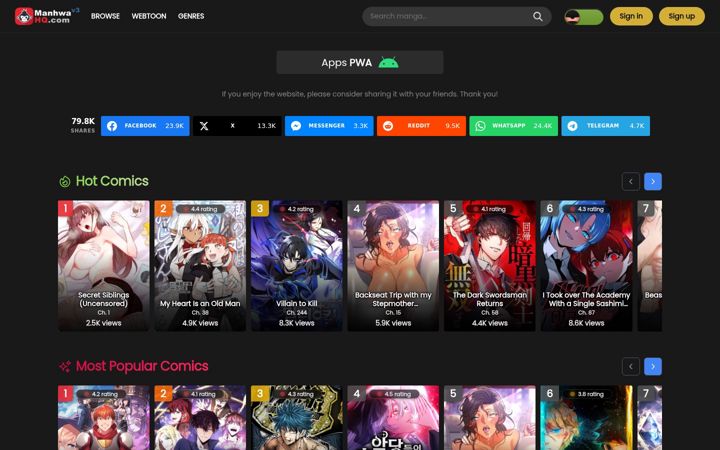Screen dimensions: 720x450
Task: Click the green Android robot icon
Action: coord(388,62)
